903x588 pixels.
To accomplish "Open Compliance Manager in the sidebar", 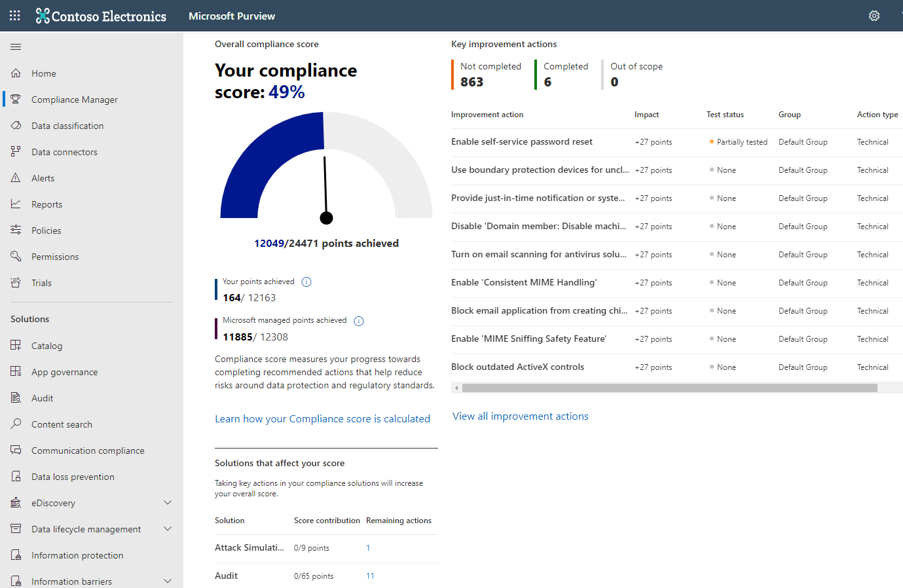I will 75,100.
